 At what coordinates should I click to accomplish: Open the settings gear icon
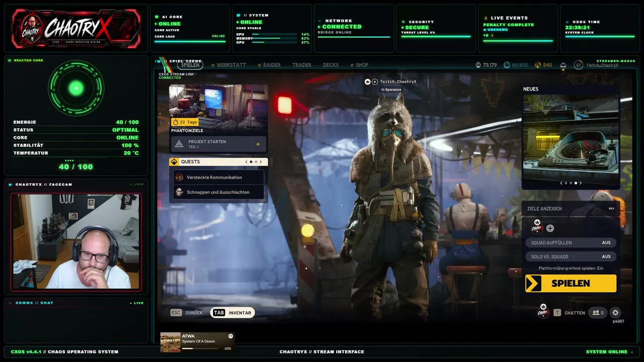pyautogui.click(x=615, y=313)
